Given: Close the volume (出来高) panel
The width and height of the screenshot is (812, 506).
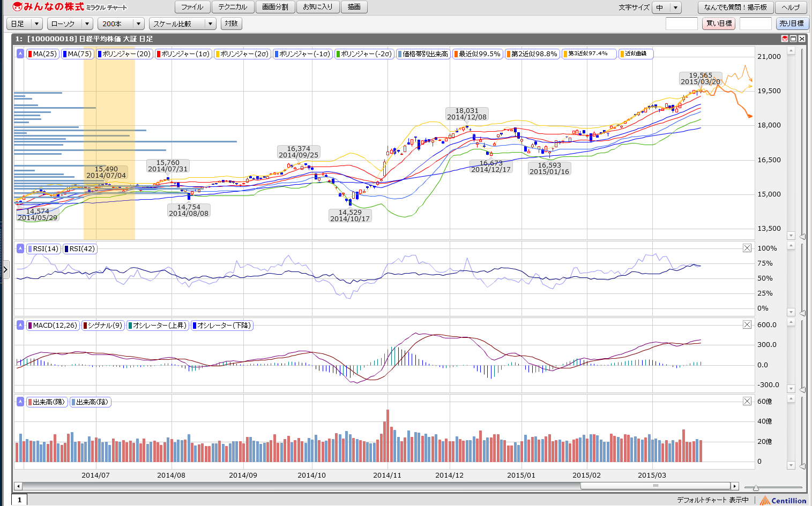Looking at the screenshot, I should [747, 401].
